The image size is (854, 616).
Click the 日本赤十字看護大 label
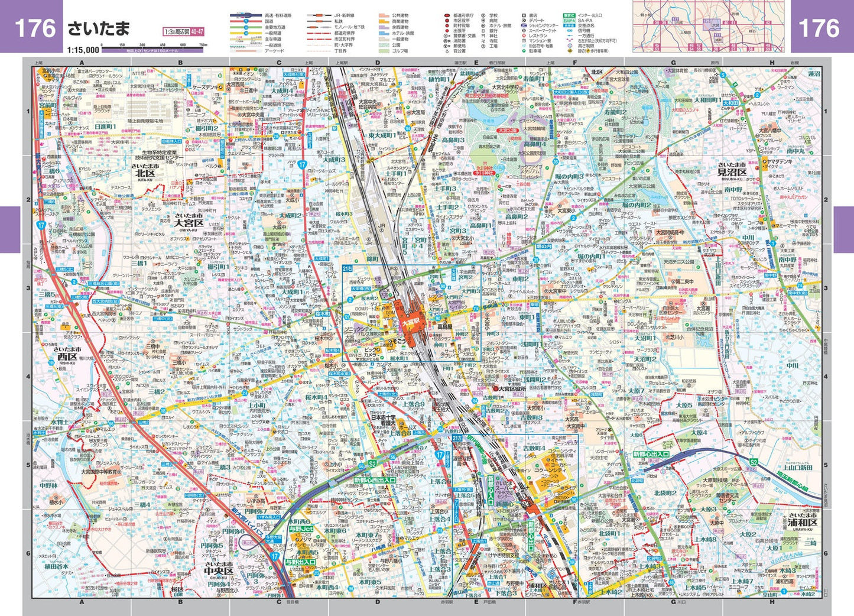pos(382,419)
